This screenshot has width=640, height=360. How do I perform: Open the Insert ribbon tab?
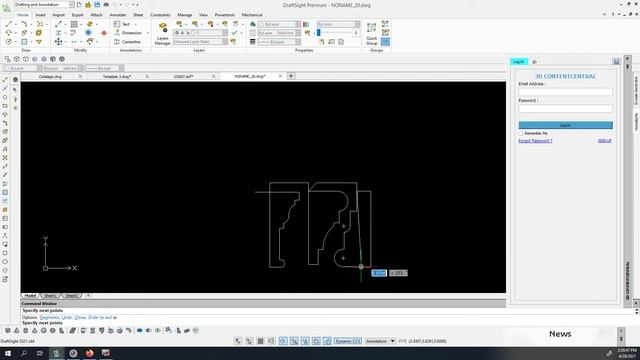(40, 15)
